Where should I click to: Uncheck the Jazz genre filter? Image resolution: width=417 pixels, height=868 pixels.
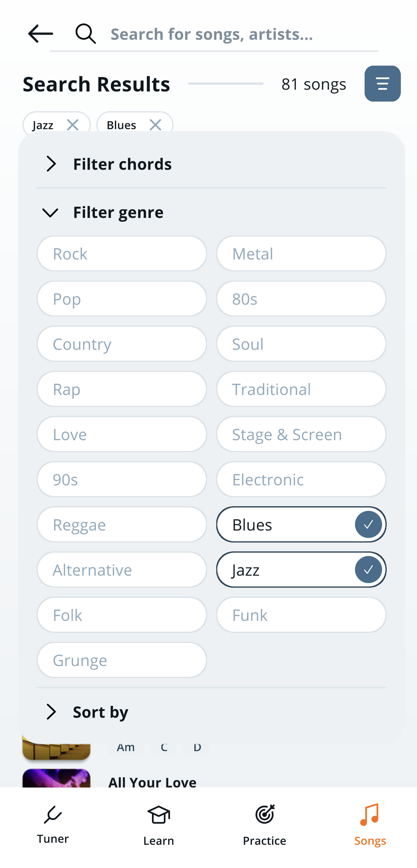point(368,570)
